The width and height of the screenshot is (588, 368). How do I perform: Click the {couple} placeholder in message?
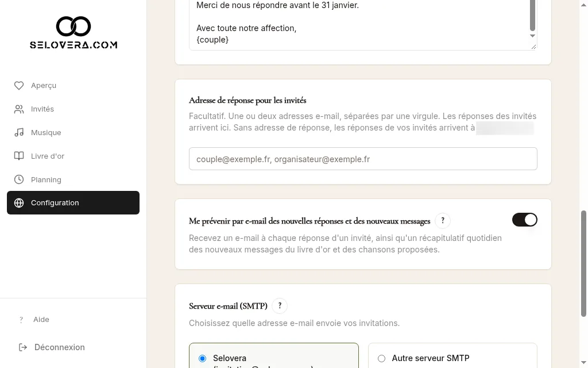click(212, 40)
